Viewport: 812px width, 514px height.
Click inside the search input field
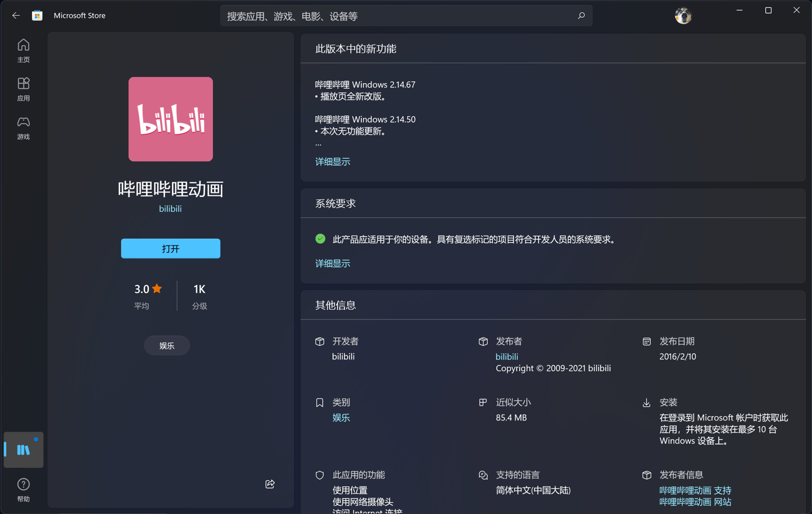[395, 16]
